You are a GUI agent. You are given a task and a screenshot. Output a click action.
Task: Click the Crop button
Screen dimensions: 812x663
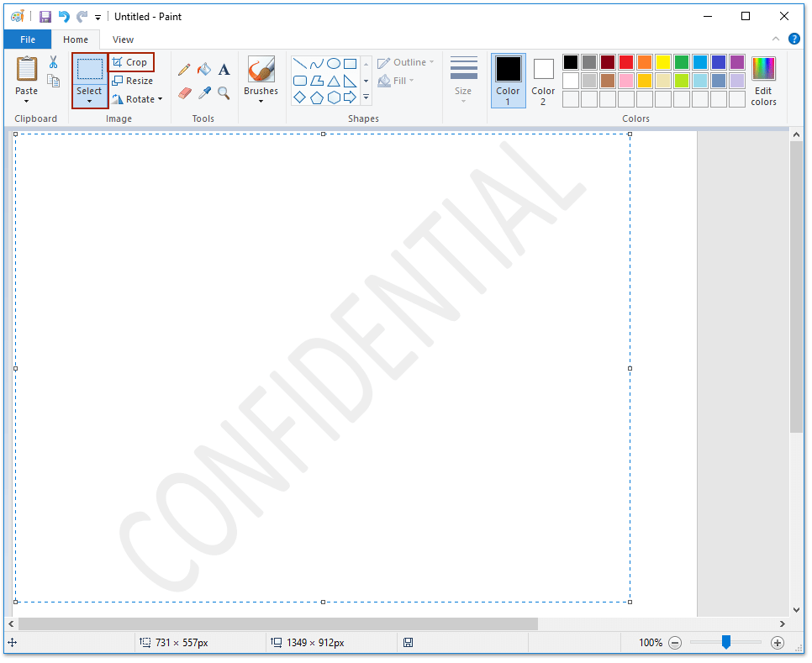(x=131, y=62)
